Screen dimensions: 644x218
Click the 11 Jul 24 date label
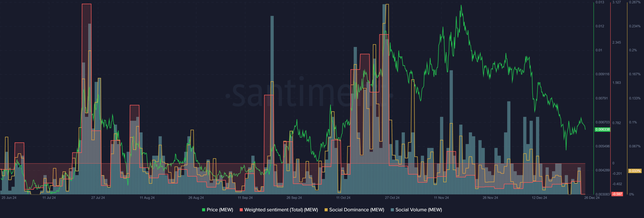click(49, 198)
